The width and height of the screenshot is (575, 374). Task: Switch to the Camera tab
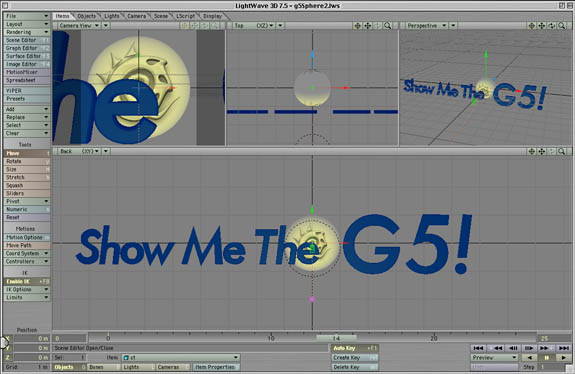pos(136,16)
